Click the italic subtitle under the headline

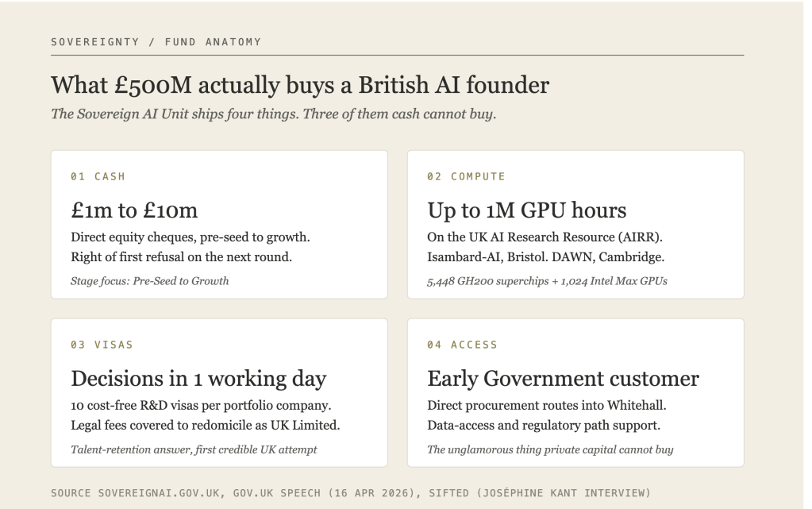[273, 114]
